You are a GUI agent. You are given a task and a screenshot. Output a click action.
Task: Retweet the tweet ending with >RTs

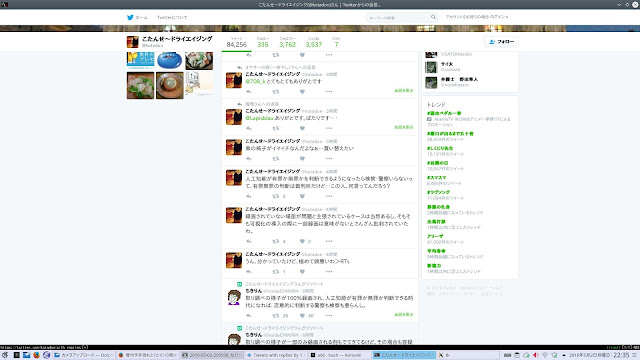click(276, 271)
